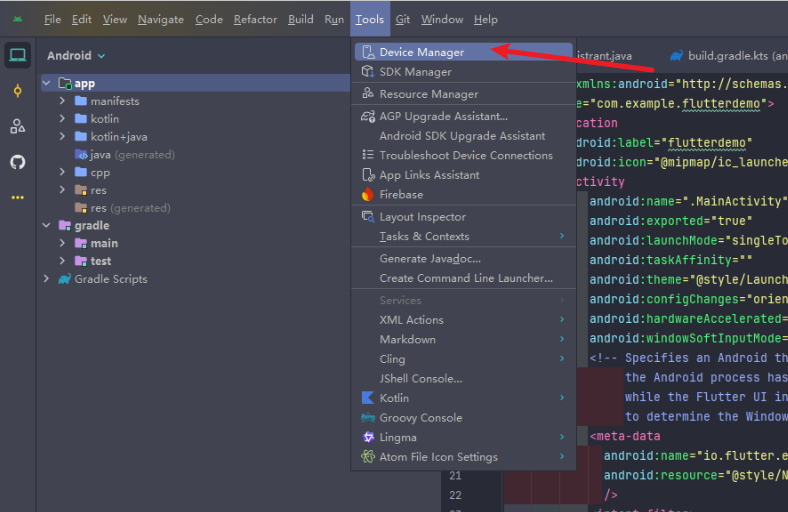The width and height of the screenshot is (788, 512).
Task: Collapse the app module tree node
Action: 47,84
